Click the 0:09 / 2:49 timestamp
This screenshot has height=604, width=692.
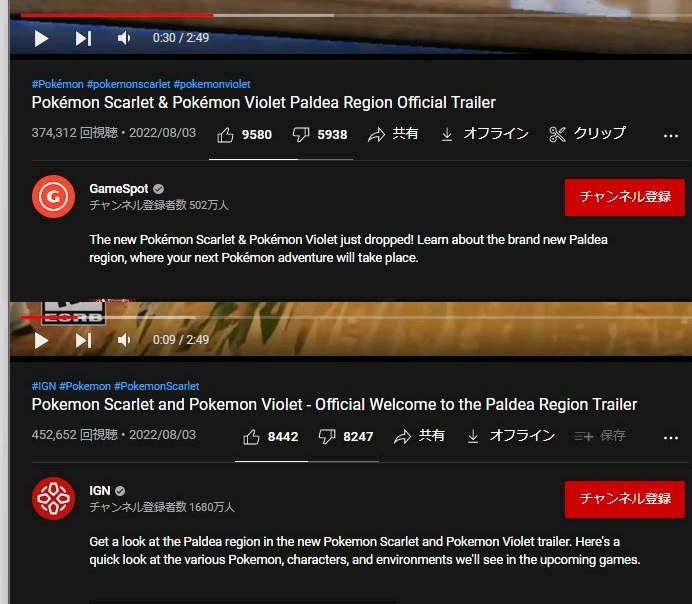[181, 340]
